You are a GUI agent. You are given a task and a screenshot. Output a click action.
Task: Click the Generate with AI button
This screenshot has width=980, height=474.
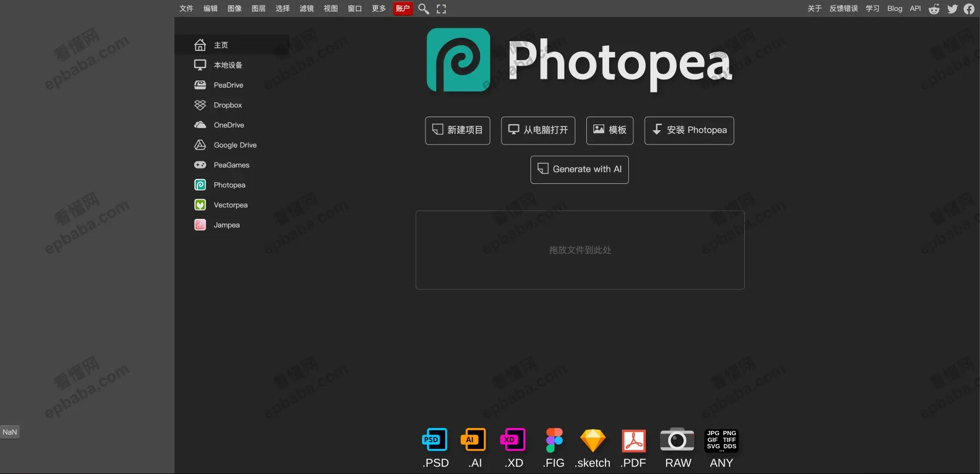coord(580,170)
